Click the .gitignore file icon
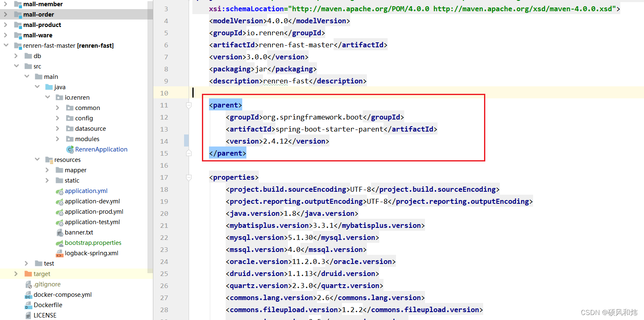The height and width of the screenshot is (320, 644). 28,284
